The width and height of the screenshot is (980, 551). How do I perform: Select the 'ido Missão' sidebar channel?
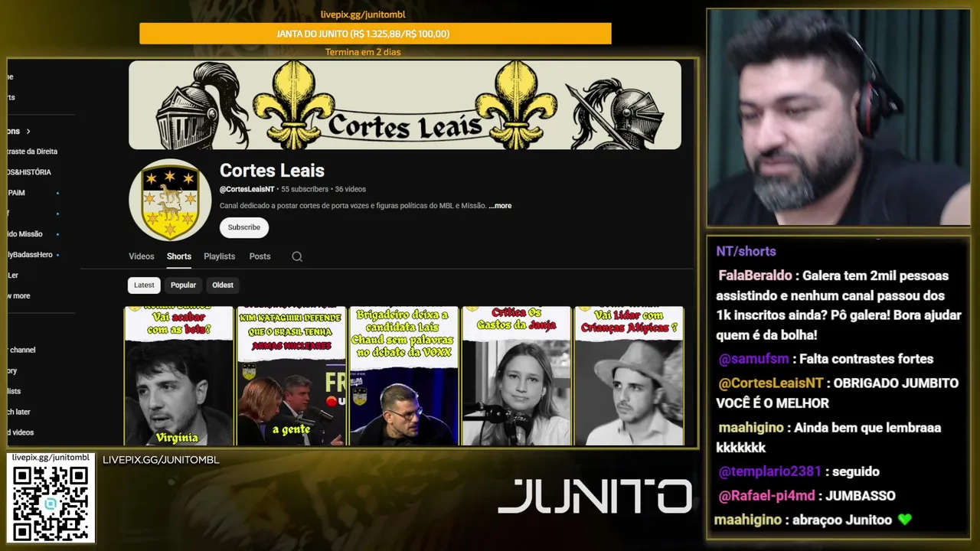coord(25,234)
